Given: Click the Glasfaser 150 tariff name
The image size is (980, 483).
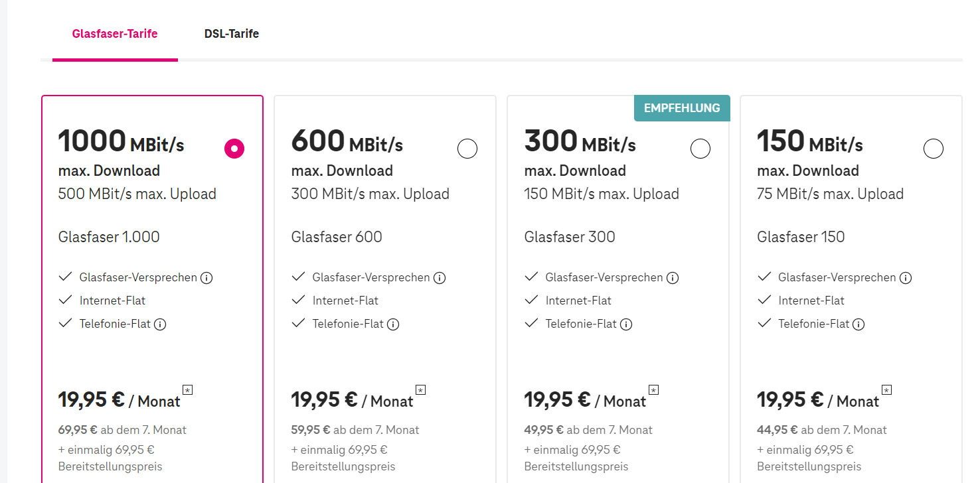Looking at the screenshot, I should 801,237.
